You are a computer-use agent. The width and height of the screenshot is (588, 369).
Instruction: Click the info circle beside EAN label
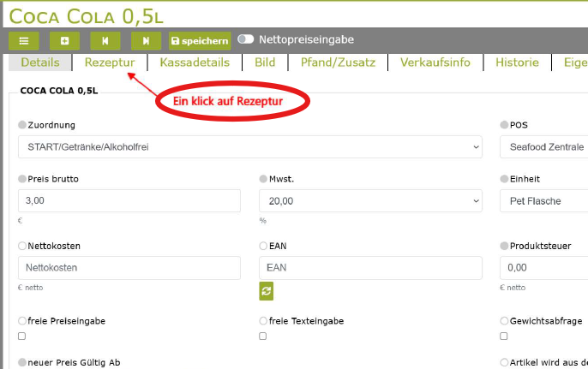coord(263,246)
